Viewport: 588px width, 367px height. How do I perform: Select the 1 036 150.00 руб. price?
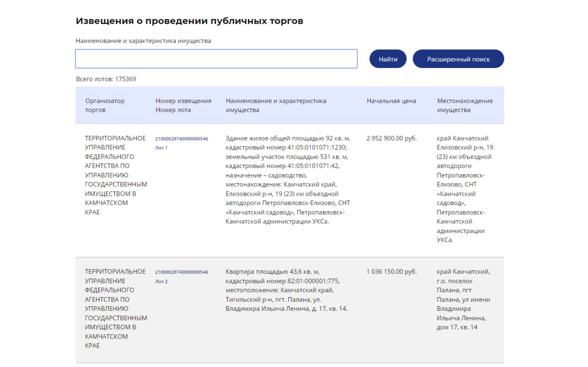391,272
